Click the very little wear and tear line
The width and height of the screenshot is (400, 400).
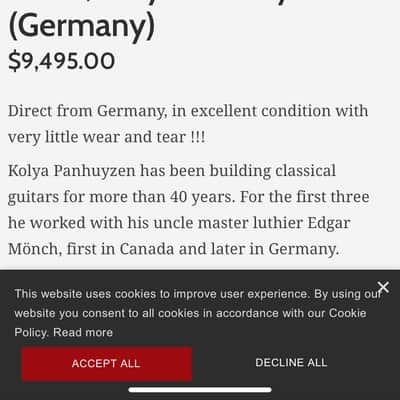point(107,137)
